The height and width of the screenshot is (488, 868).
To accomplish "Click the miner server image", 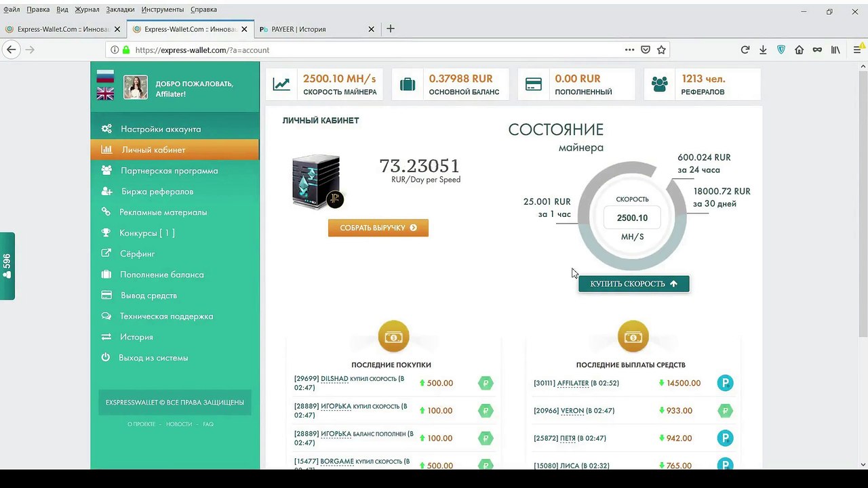I will coord(317,182).
